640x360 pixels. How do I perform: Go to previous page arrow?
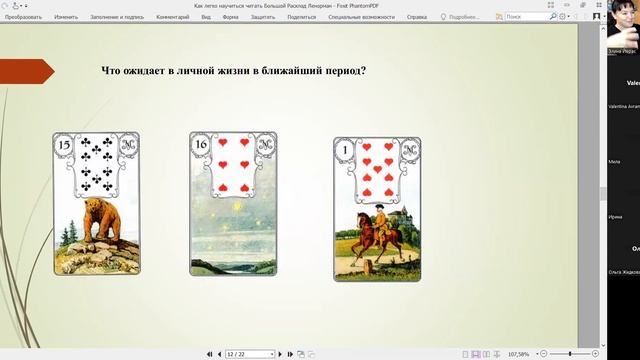click(219, 354)
